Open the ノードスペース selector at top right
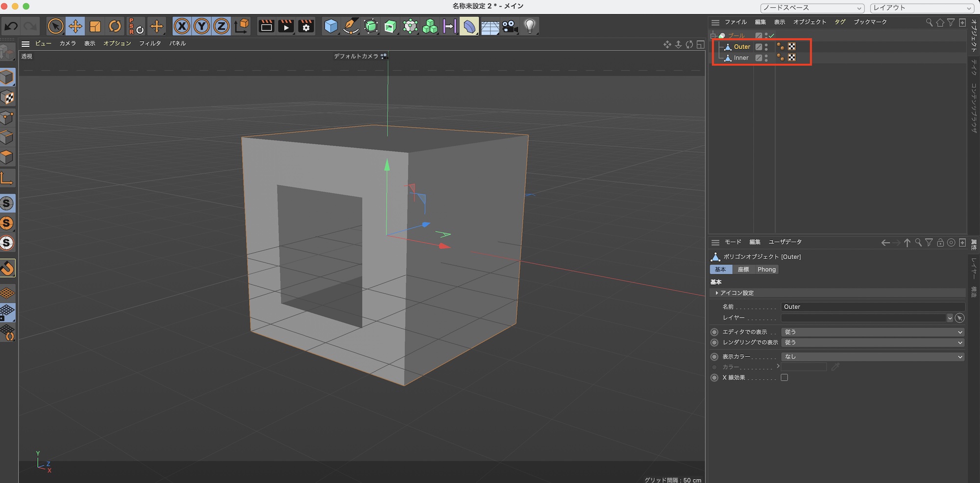The height and width of the screenshot is (483, 980). tap(812, 8)
